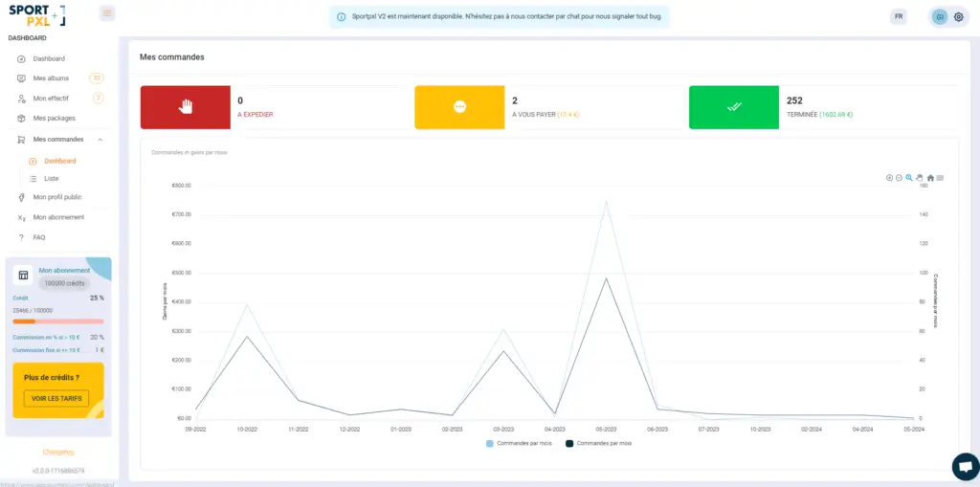Open the FR language selector

(898, 17)
